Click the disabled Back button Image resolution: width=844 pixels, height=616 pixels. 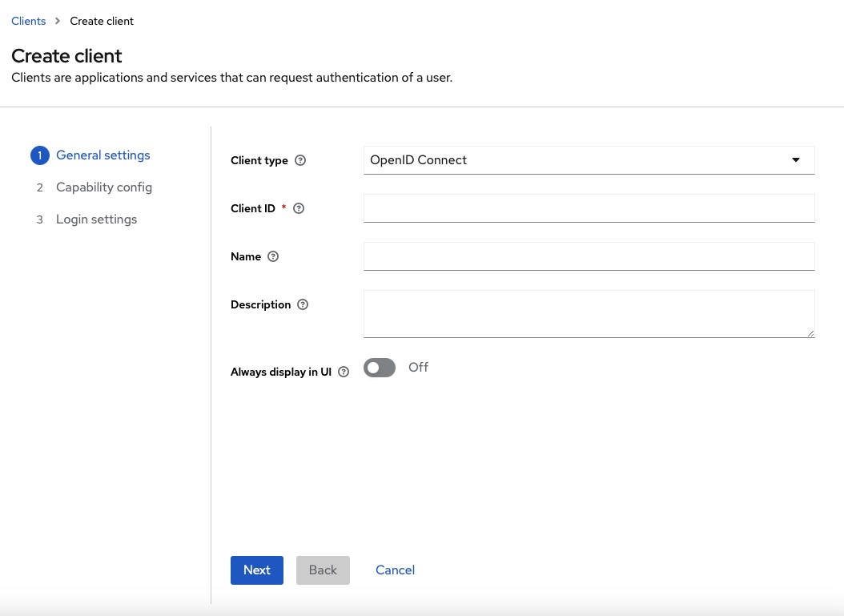(323, 570)
